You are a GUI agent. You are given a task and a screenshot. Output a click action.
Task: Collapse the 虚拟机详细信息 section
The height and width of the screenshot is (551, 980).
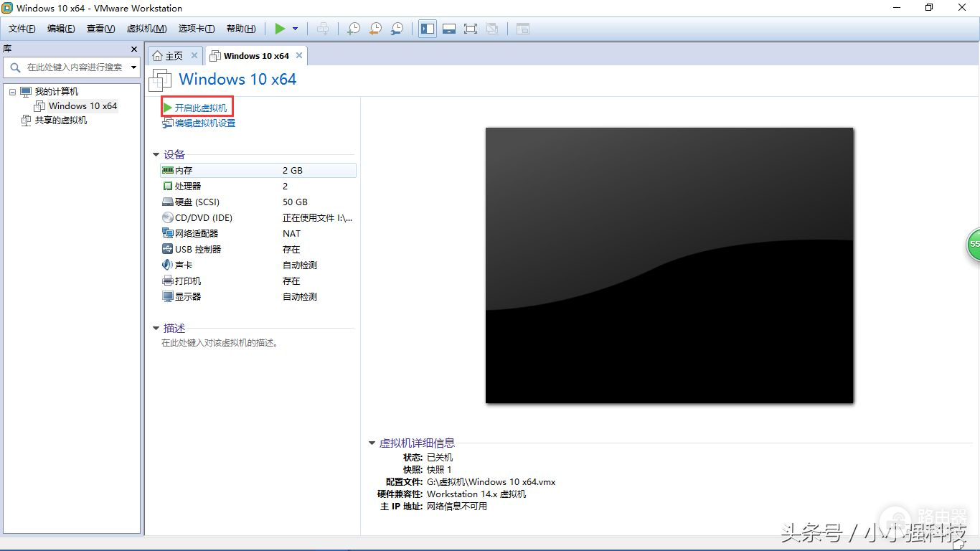point(372,443)
